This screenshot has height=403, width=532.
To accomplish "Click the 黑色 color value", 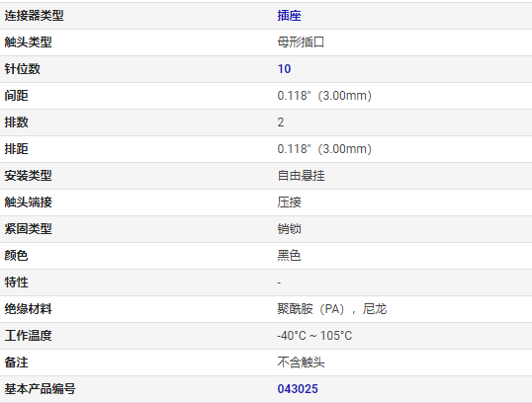I will pos(289,255).
